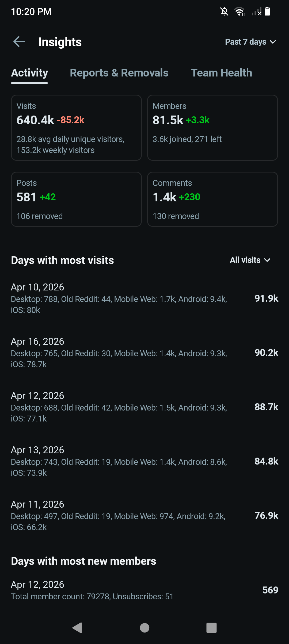Tap the muted notifications bell icon
Image resolution: width=289 pixels, height=644 pixels.
224,11
